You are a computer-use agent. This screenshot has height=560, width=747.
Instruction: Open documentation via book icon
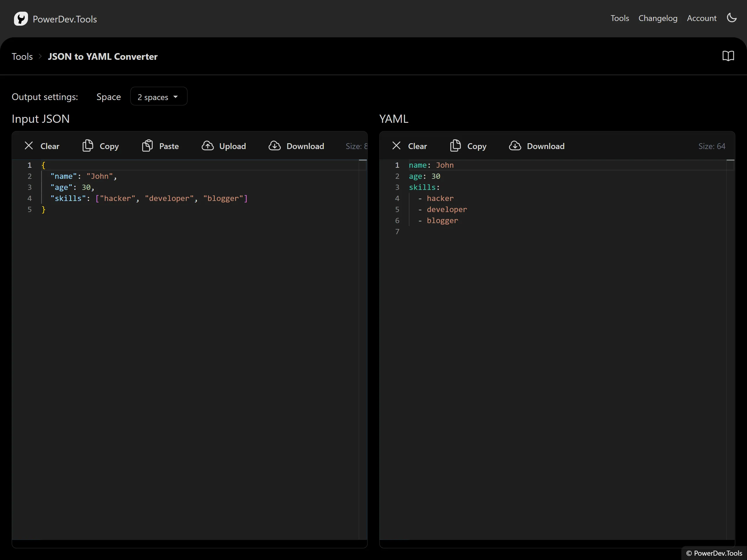[728, 56]
